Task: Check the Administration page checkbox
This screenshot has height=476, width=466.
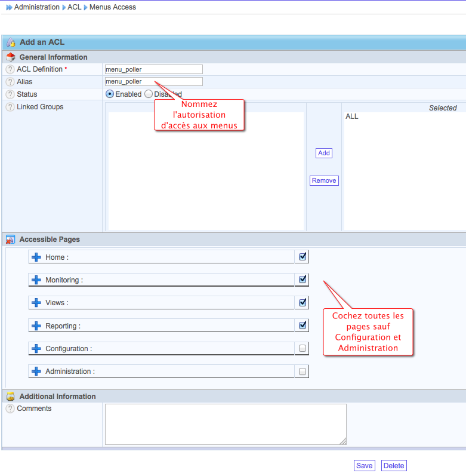Action: coord(303,371)
